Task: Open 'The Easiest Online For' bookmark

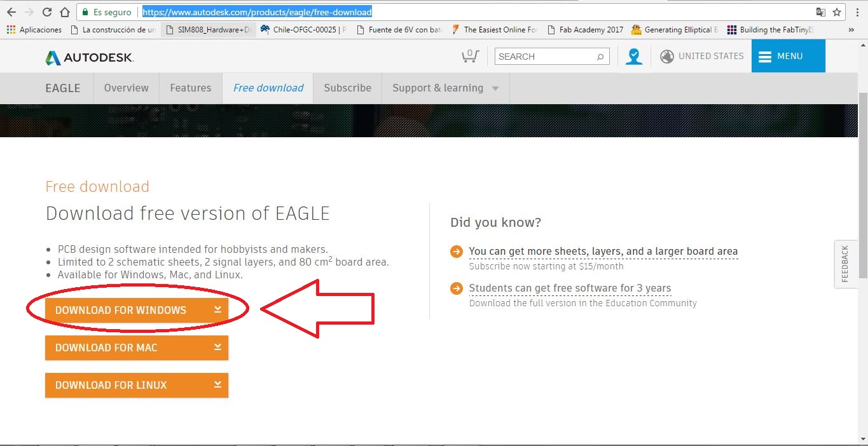Action: [x=495, y=30]
